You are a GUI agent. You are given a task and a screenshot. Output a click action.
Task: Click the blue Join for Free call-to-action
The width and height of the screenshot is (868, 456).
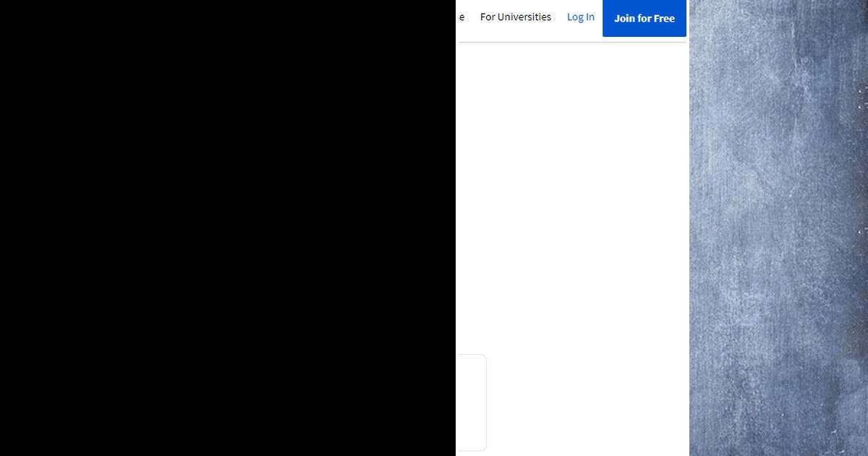pos(644,18)
